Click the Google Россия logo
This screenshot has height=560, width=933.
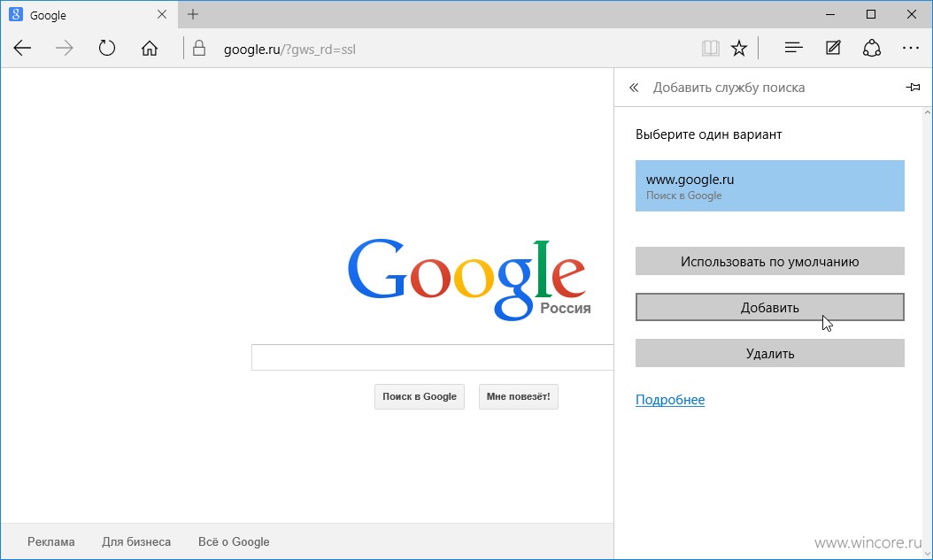(469, 280)
